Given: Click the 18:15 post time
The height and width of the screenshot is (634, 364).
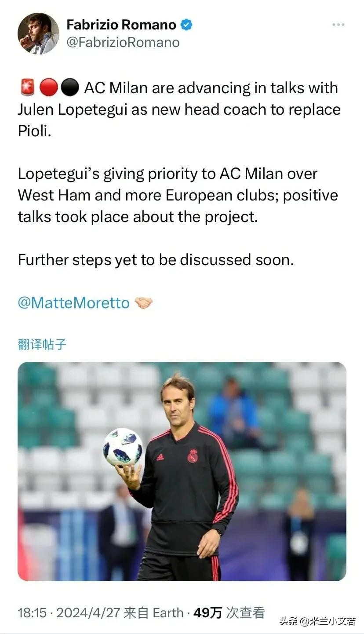Looking at the screenshot, I should 32,612.
